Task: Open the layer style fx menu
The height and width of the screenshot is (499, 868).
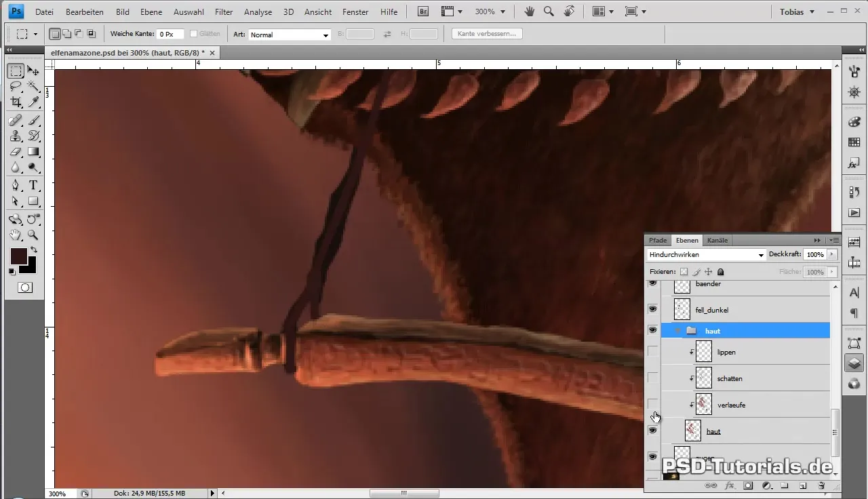Action: (730, 485)
